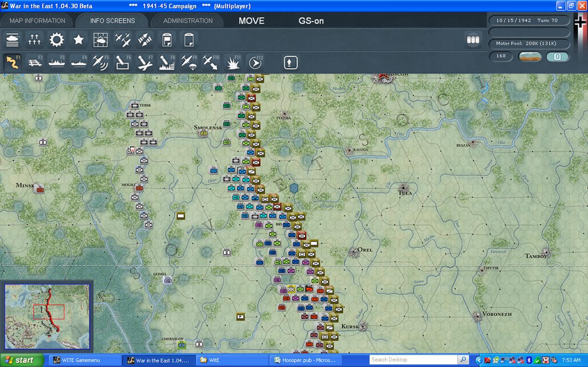This screenshot has width=588, height=367.
Task: Select the F2 rail move mode
Action: point(35,62)
